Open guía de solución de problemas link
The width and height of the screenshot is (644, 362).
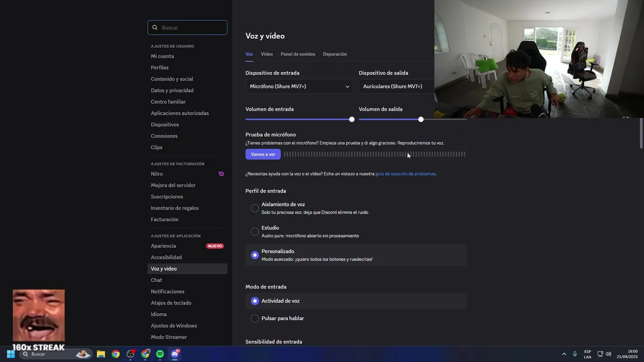click(x=406, y=174)
